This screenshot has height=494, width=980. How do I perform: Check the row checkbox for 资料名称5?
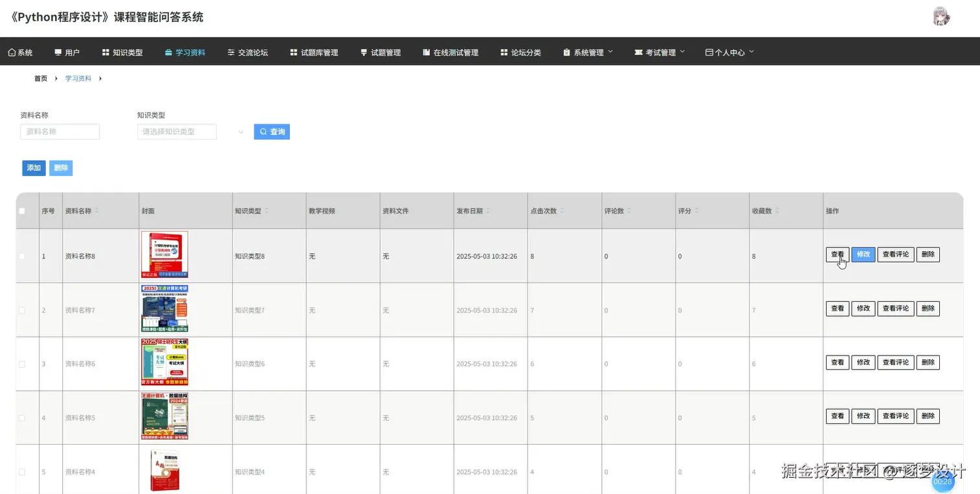[x=22, y=418]
